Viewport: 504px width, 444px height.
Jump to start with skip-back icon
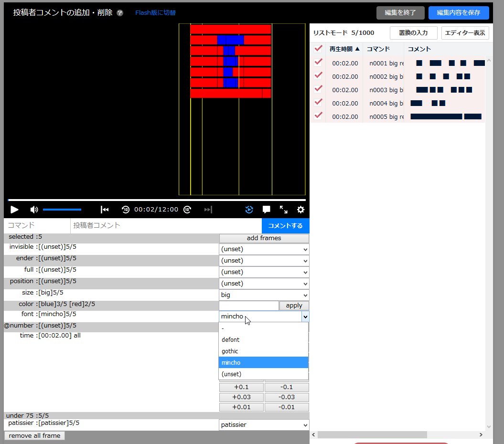click(x=105, y=210)
